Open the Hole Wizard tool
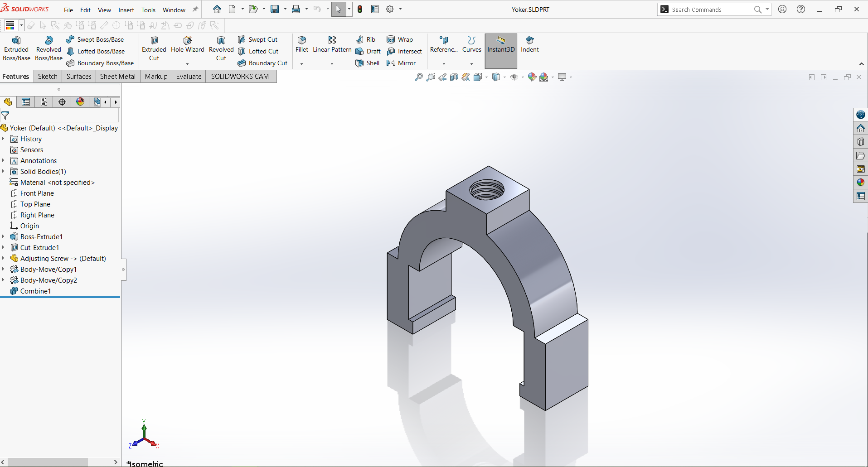This screenshot has width=868, height=467. (x=188, y=45)
